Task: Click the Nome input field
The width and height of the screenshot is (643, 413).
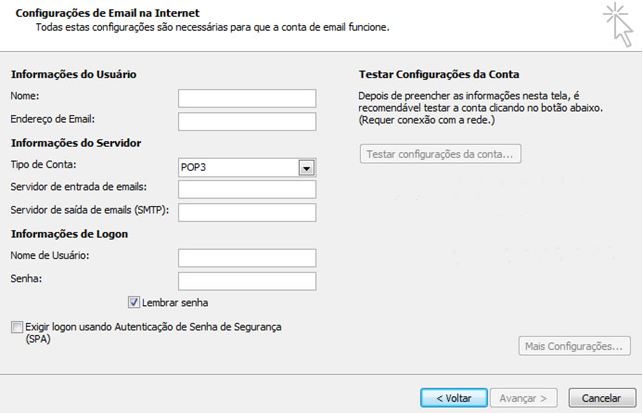Action: tap(247, 98)
